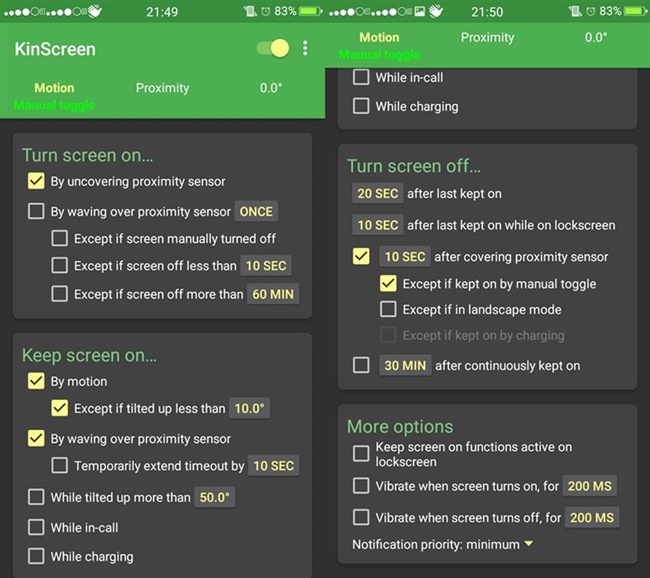Expand the Notification priority dropdown arrow
This screenshot has width=650, height=578.
point(528,544)
